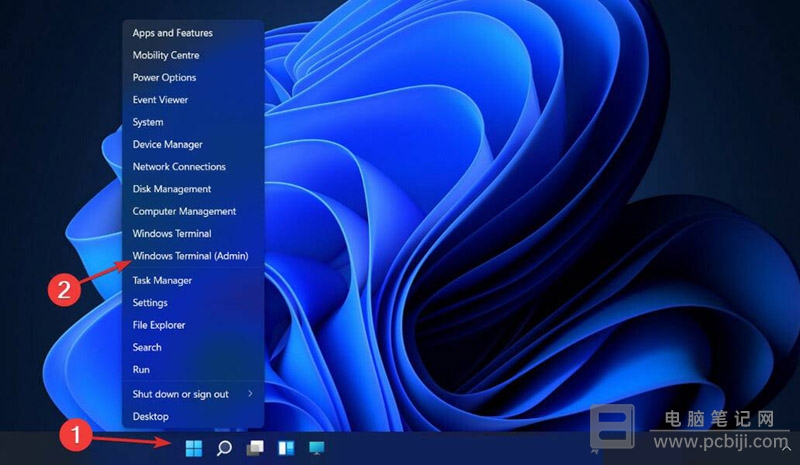Choose Windows Terminal (non-admin)
Viewport: 800px width, 465px height.
coord(172,233)
